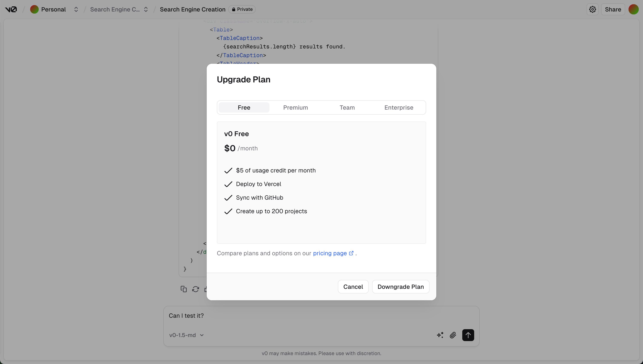Switch to the Enterprise plan tab
This screenshot has width=643, height=364.
click(x=399, y=107)
